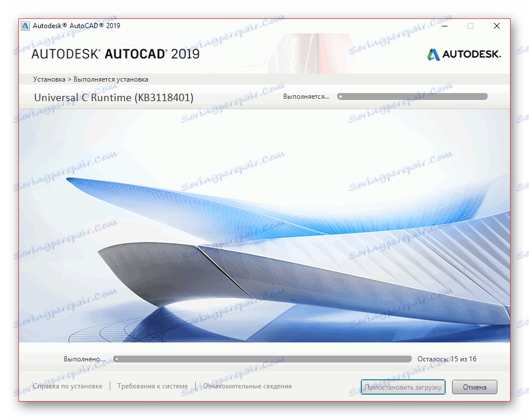Click the 'Установка > Выполняется установка' breadcrumb text
Screen dimensions: 529x420
tap(90, 79)
